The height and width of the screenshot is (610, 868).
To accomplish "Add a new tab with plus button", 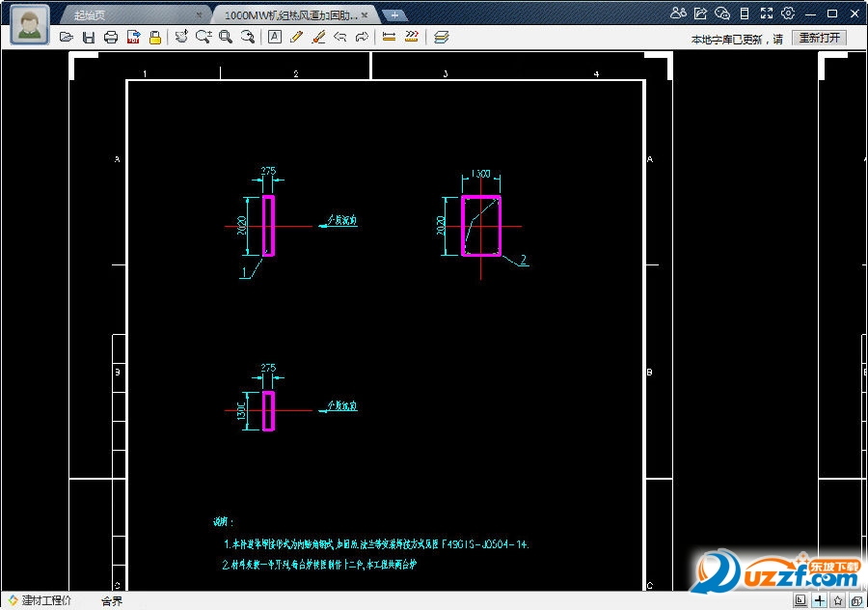I will [394, 15].
